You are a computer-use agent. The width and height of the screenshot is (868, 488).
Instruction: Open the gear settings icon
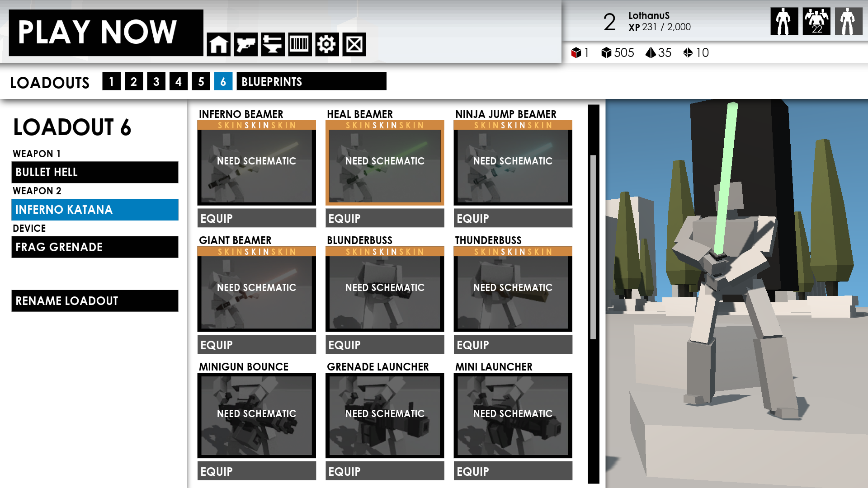click(327, 44)
